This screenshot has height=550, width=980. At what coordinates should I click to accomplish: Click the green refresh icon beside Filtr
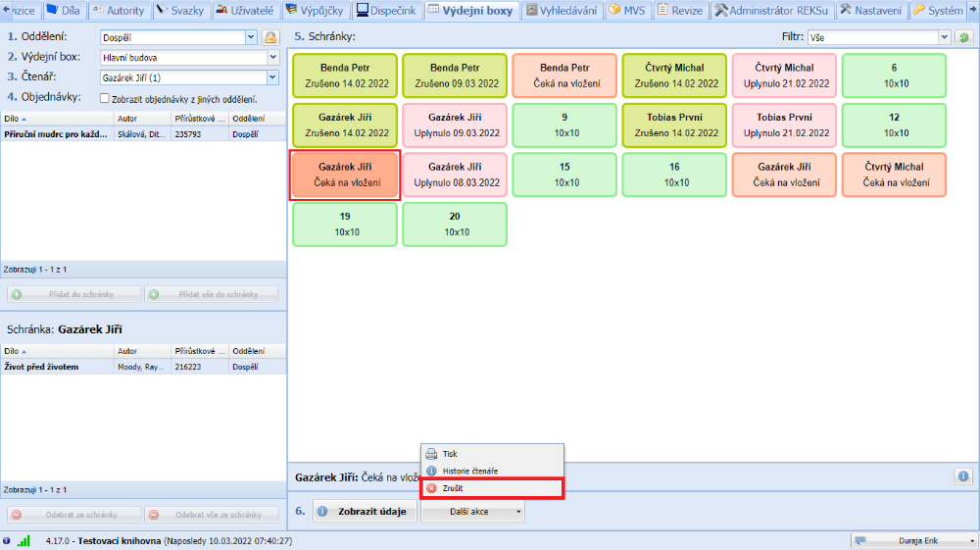pos(964,37)
